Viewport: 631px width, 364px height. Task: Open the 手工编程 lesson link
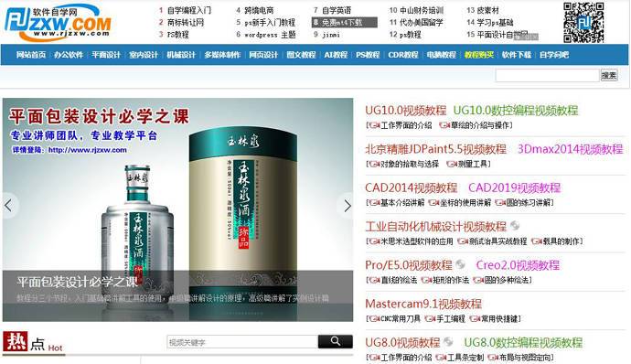click(450, 318)
